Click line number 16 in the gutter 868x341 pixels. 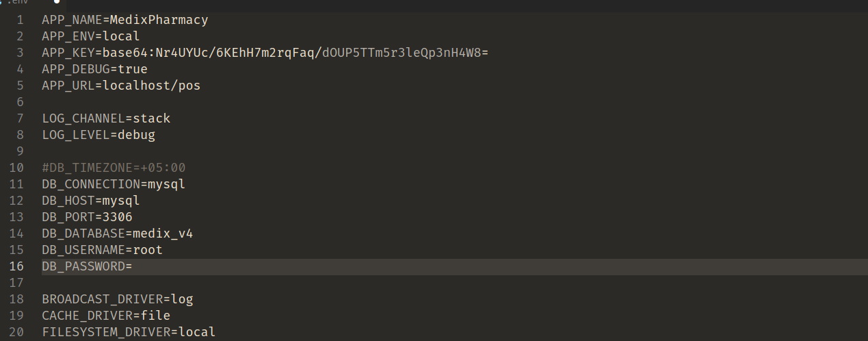(x=16, y=266)
